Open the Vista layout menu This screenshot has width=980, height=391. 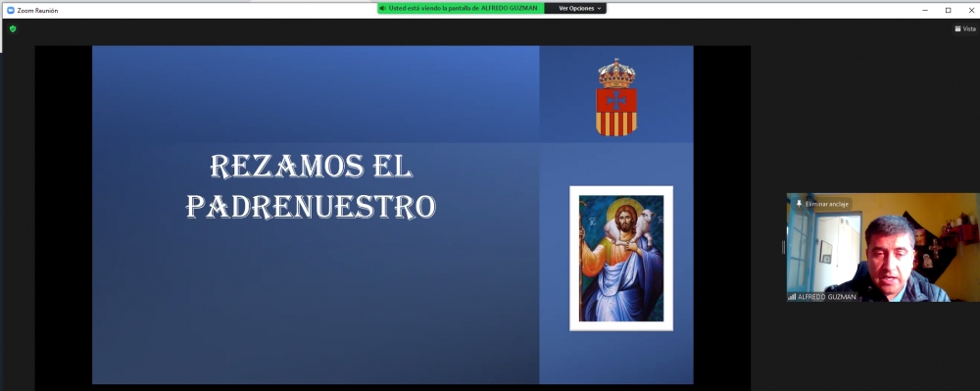(x=965, y=28)
